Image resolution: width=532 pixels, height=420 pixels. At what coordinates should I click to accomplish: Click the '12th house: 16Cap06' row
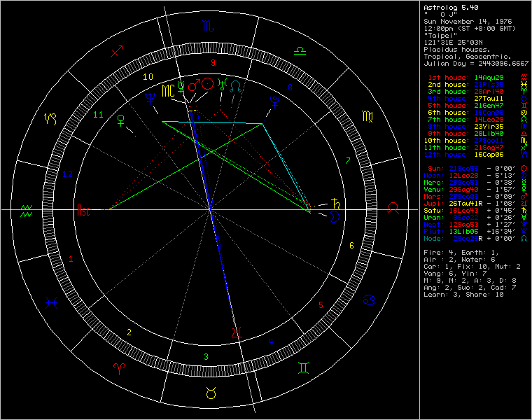click(x=475, y=155)
